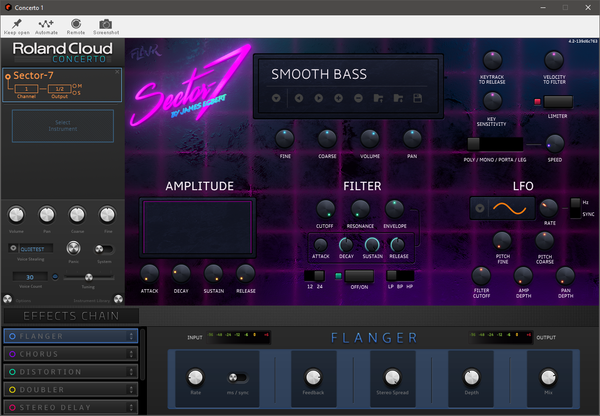Click the Tuning slider handle
Screen dimensions: 600x416
click(x=88, y=277)
